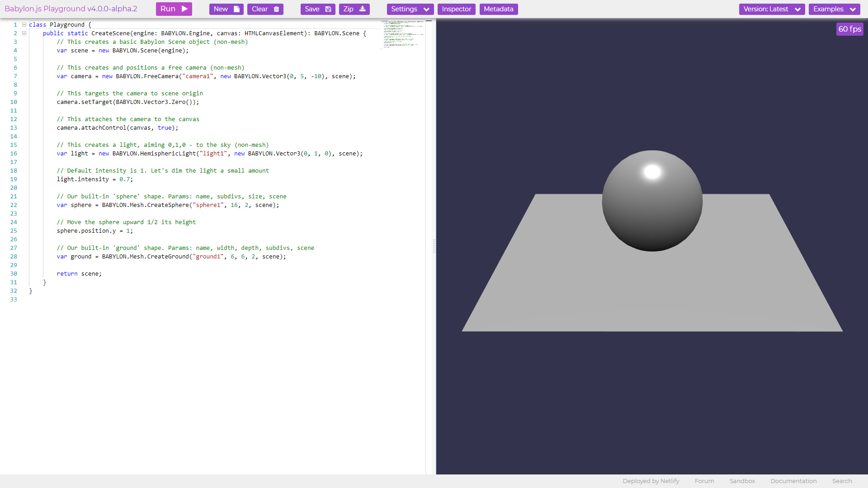The width and height of the screenshot is (868, 488).
Task: Click the editor-canvas splitter handle
Action: (x=434, y=246)
